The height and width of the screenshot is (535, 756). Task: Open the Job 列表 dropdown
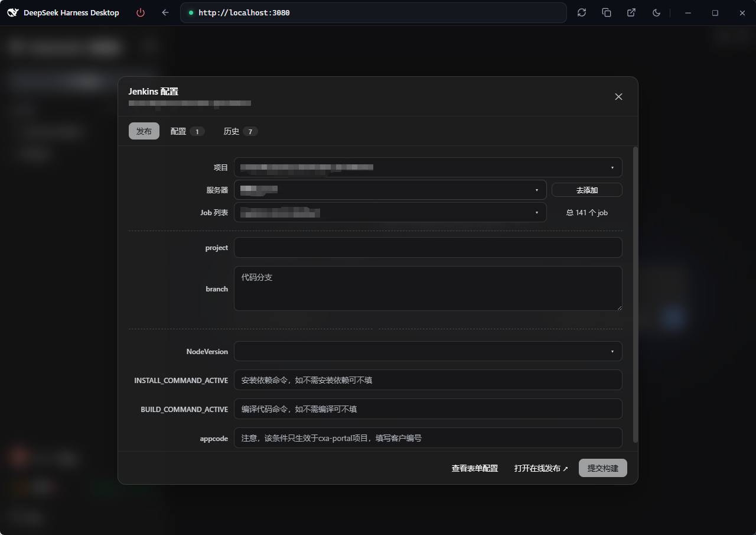click(390, 212)
